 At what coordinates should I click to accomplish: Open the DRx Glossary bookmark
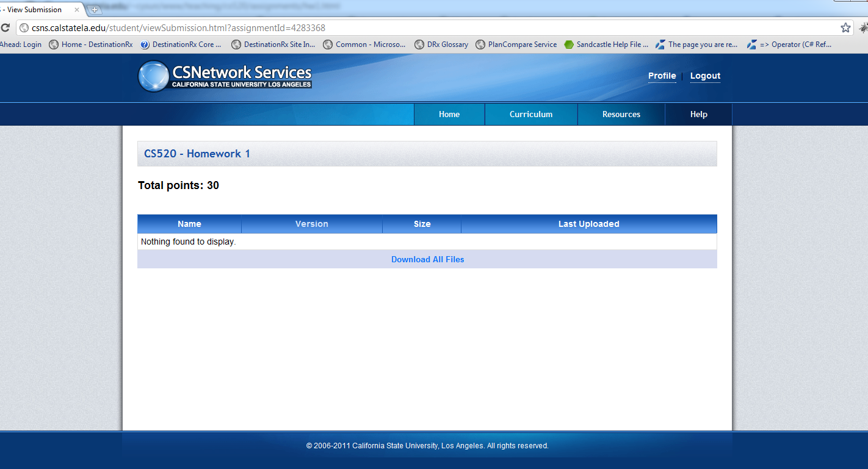pos(441,45)
